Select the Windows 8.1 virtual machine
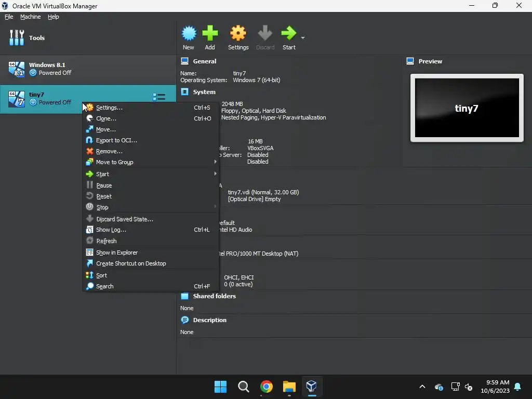The width and height of the screenshot is (532, 399). (x=88, y=69)
